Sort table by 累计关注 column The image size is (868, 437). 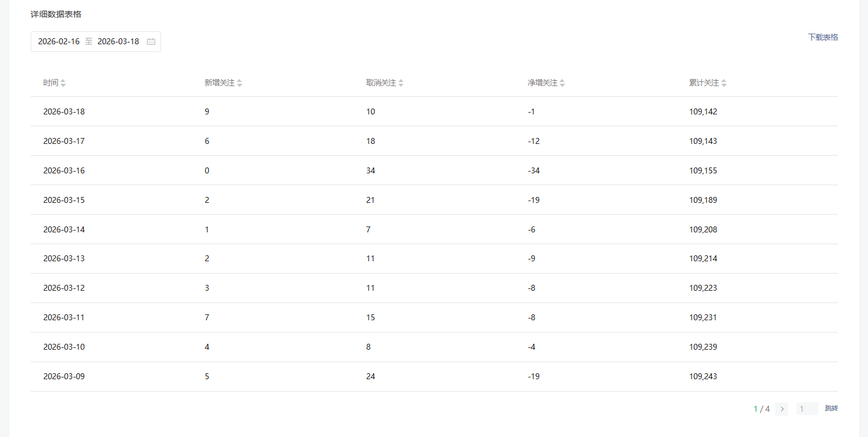(x=724, y=83)
